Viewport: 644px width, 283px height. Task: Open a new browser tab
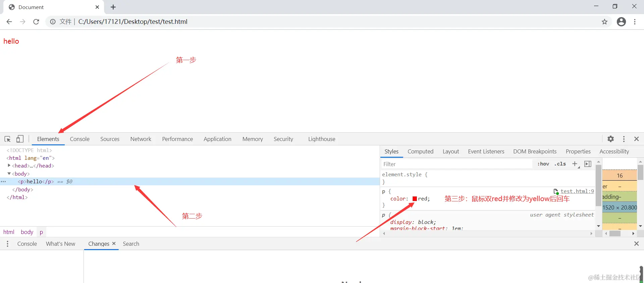coord(113,7)
